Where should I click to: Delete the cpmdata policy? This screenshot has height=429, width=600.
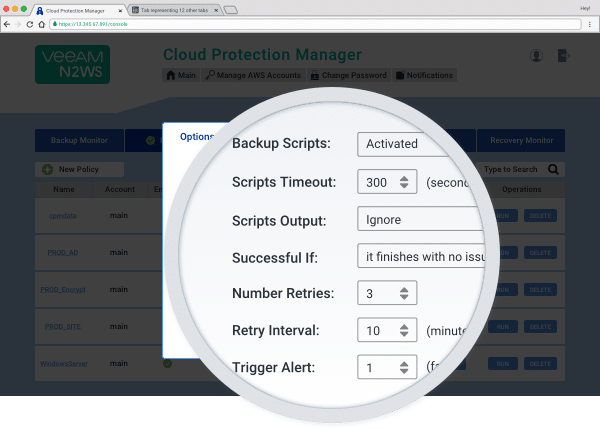tap(540, 216)
